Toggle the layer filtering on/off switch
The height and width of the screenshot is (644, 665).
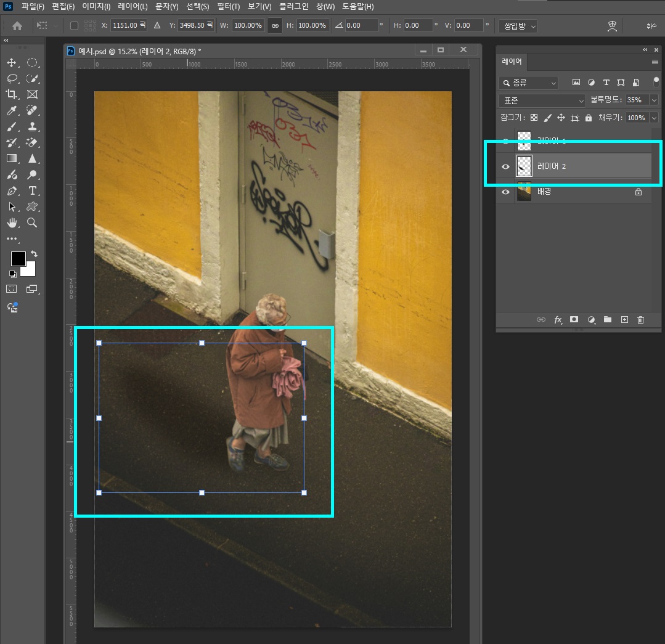point(656,81)
